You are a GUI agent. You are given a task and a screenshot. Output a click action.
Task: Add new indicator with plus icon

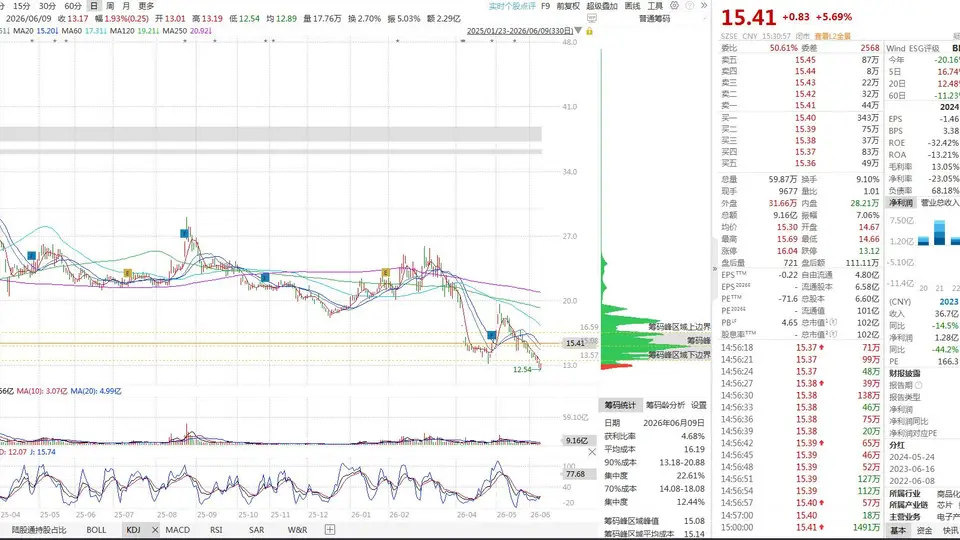330,530
